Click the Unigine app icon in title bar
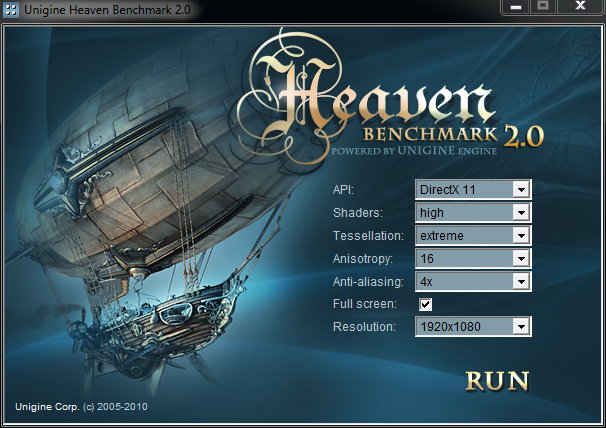This screenshot has height=428, width=606. point(10,10)
